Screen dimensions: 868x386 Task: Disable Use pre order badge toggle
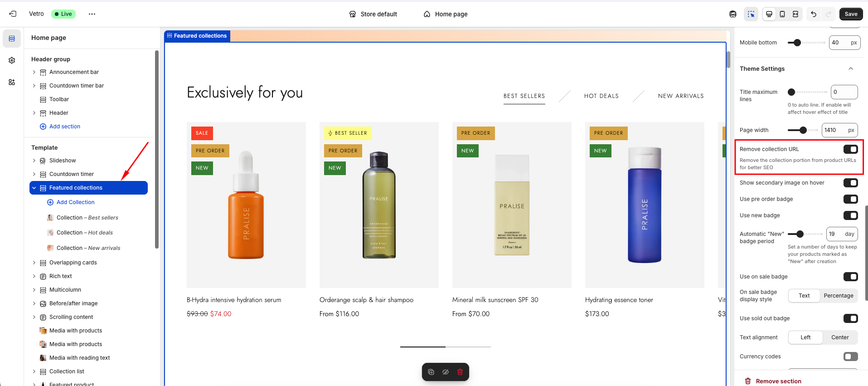click(850, 199)
